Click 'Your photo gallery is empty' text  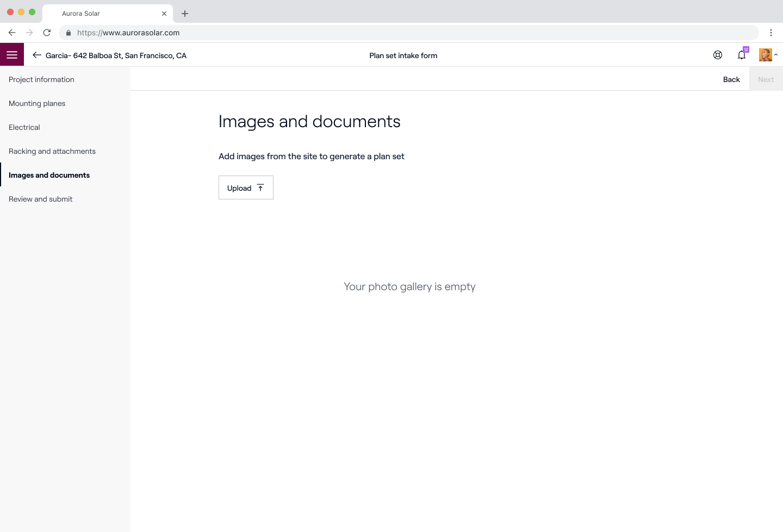click(x=409, y=286)
